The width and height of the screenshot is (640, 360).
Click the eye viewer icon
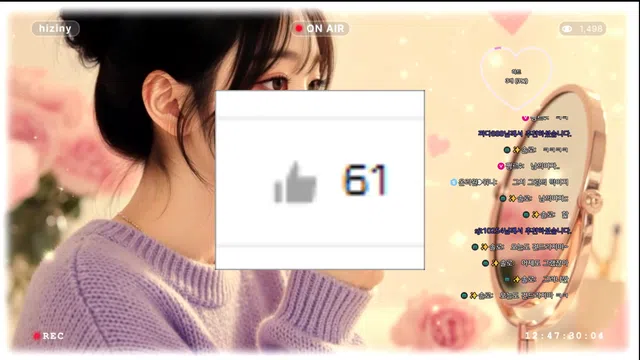(x=567, y=29)
